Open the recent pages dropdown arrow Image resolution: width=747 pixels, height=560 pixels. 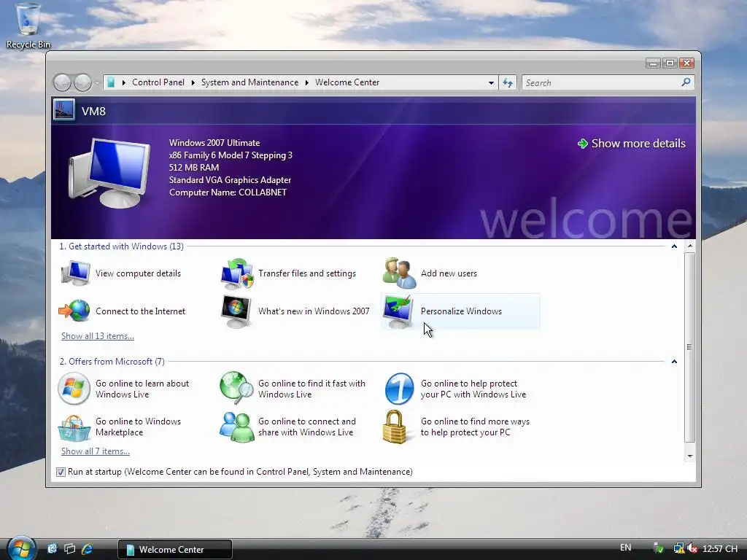[97, 83]
